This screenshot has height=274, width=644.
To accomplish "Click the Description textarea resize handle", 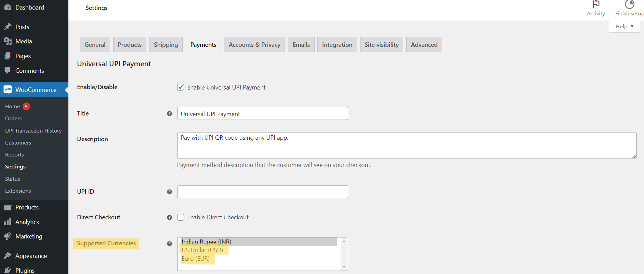I will pos(634,156).
